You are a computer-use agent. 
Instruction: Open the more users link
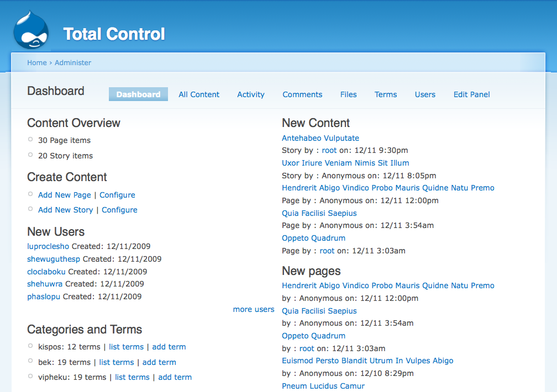pyautogui.click(x=253, y=309)
